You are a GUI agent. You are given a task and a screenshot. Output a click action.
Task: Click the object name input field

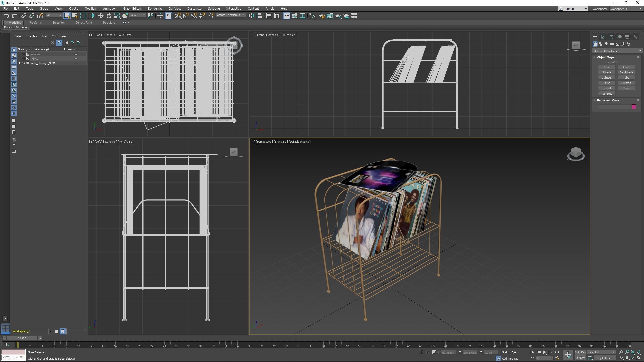coord(614,107)
